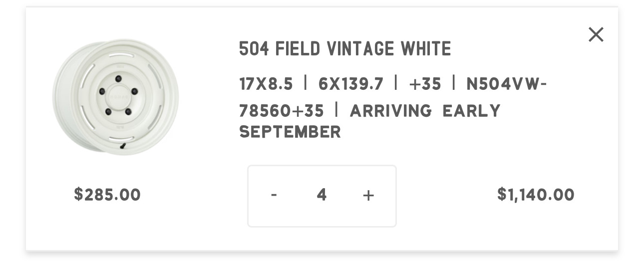Click the 17X8.5 wheel size text

tap(266, 84)
